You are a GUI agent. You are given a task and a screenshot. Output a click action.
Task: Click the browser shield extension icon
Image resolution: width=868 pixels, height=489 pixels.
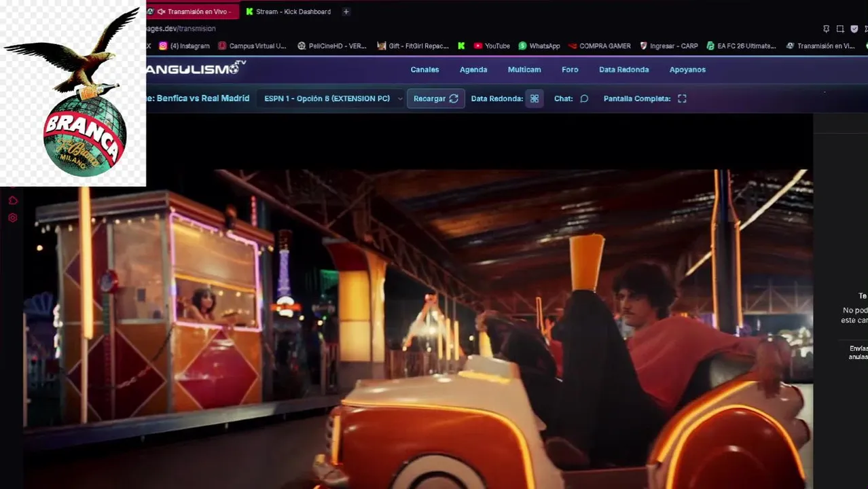[854, 29]
